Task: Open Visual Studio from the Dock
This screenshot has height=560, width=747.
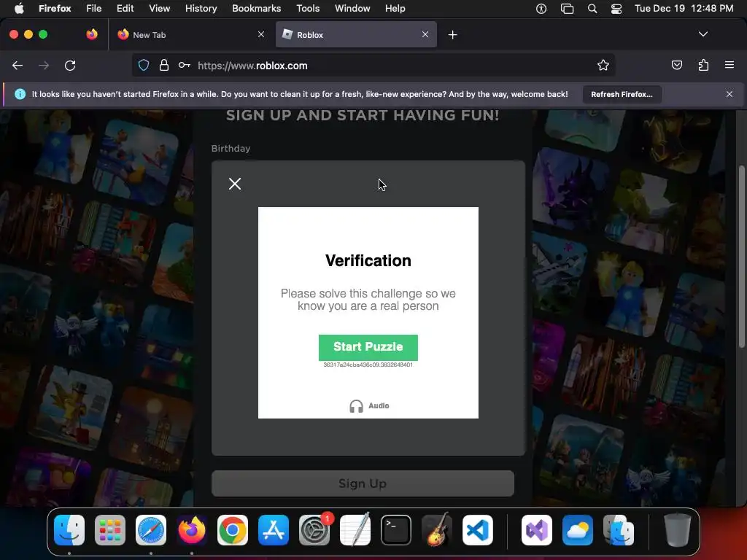Action: point(537,530)
